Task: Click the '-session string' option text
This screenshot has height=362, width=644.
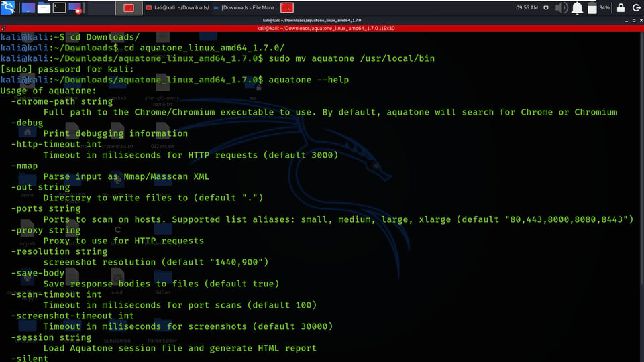Action: click(x=51, y=337)
